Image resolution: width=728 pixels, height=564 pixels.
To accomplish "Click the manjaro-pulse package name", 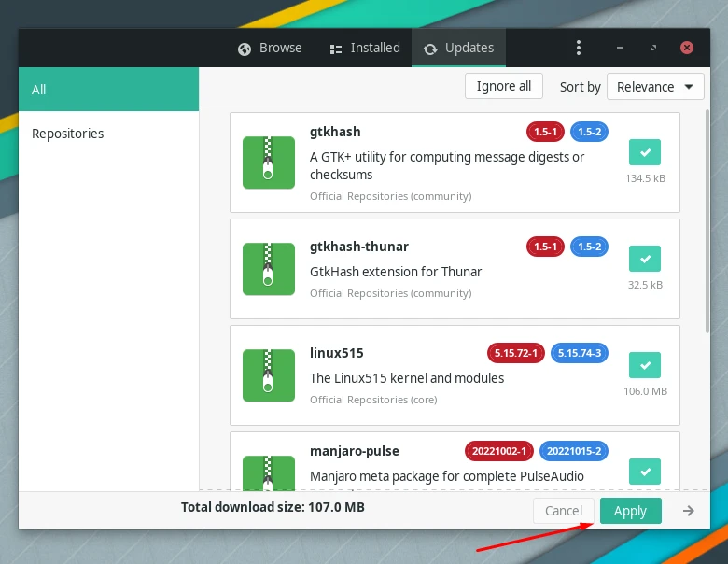I will pyautogui.click(x=355, y=451).
